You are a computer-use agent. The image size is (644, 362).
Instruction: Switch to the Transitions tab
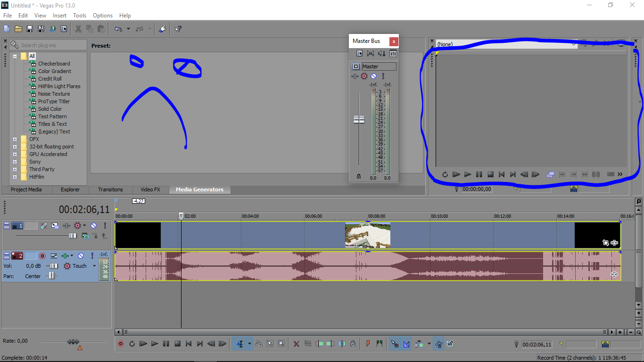point(110,189)
